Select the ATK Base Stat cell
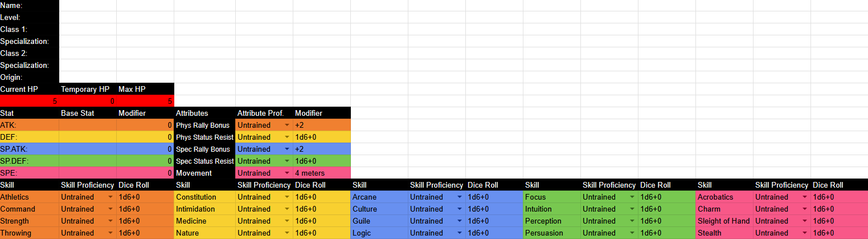868x239 pixels. click(x=88, y=125)
